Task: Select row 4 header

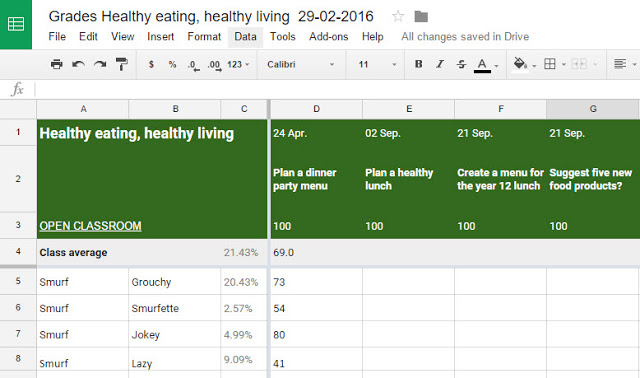Action: pyautogui.click(x=18, y=251)
